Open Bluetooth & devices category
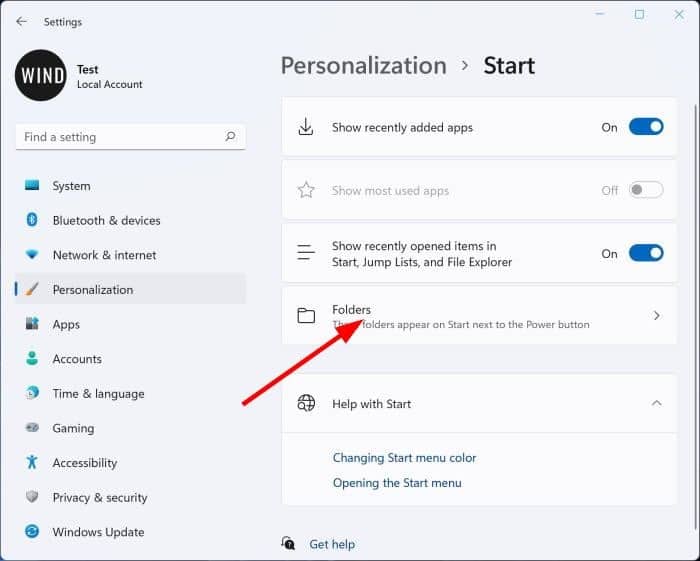This screenshot has height=561, width=700. point(130,220)
